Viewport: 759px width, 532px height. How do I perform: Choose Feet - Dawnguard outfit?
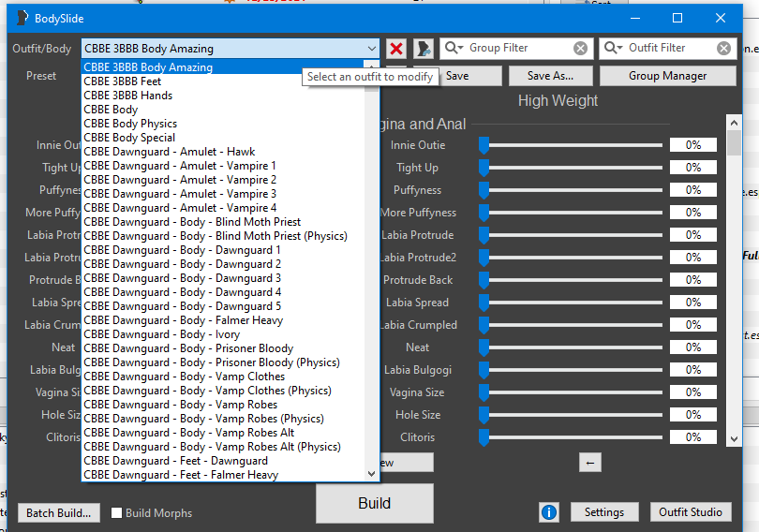click(222, 460)
